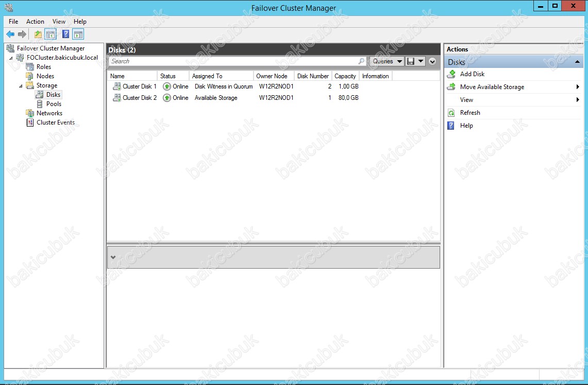Click the Up one level folder icon
The image size is (588, 385).
pyautogui.click(x=38, y=34)
